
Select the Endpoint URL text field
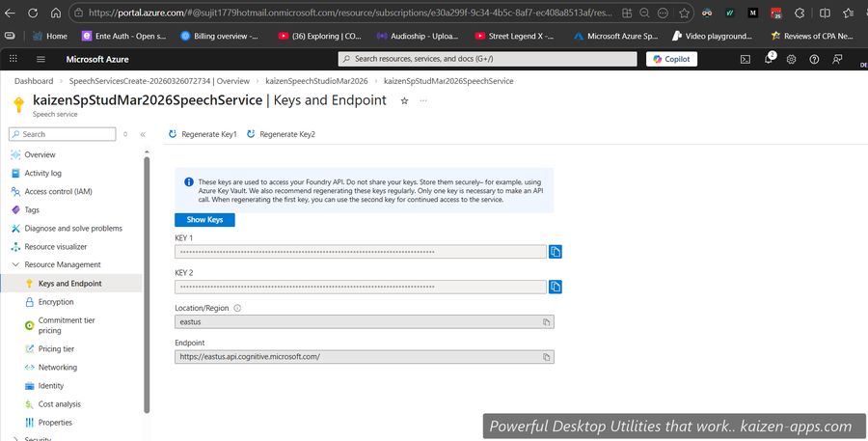click(x=365, y=357)
